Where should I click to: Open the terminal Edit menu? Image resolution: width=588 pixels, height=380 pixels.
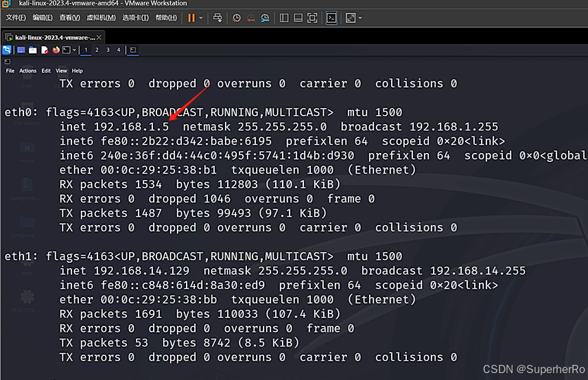point(46,71)
